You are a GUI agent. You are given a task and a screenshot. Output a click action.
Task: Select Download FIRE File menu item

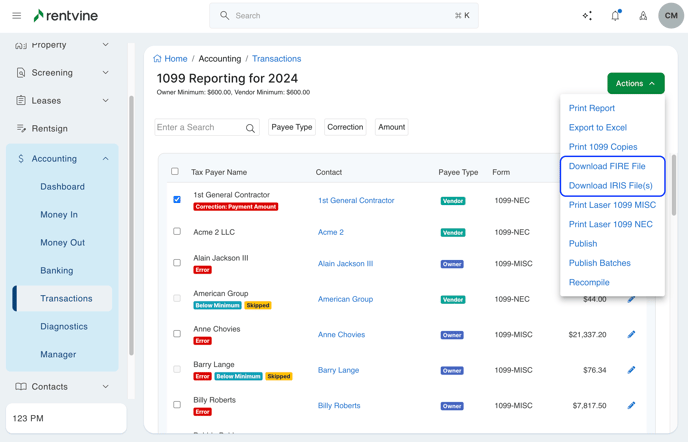[607, 166]
